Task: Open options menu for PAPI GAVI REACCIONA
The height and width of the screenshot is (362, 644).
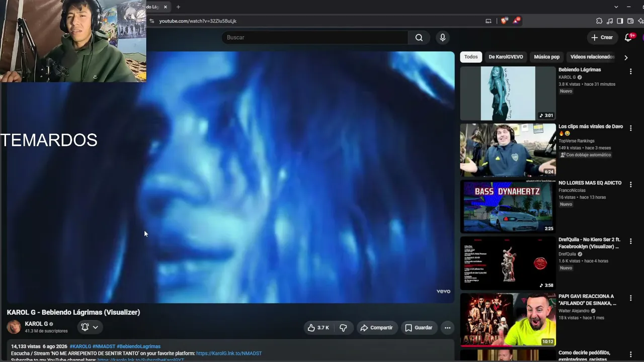Action: pos(630,299)
